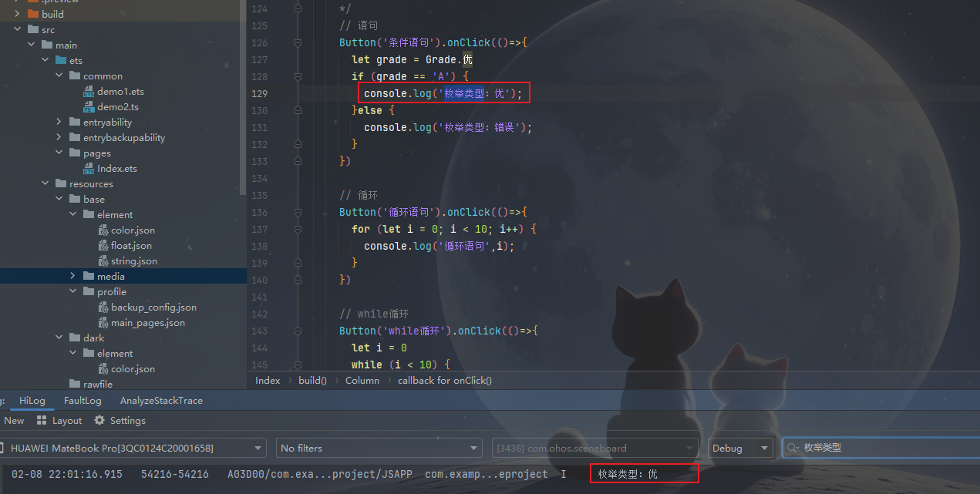Click the log search field containing 枚举类型
Image resolution: width=980 pixels, height=494 pixels.
pos(881,448)
